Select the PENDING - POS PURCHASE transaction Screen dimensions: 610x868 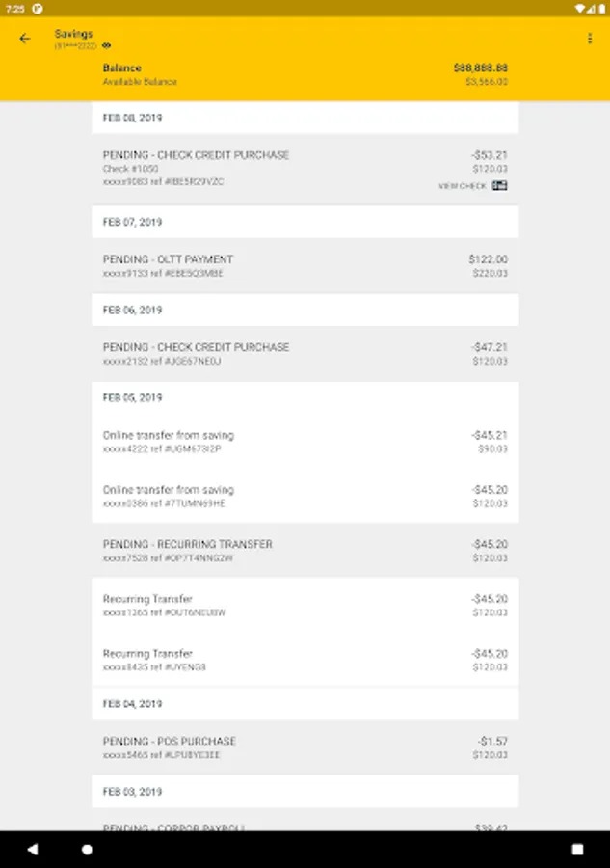(x=305, y=747)
